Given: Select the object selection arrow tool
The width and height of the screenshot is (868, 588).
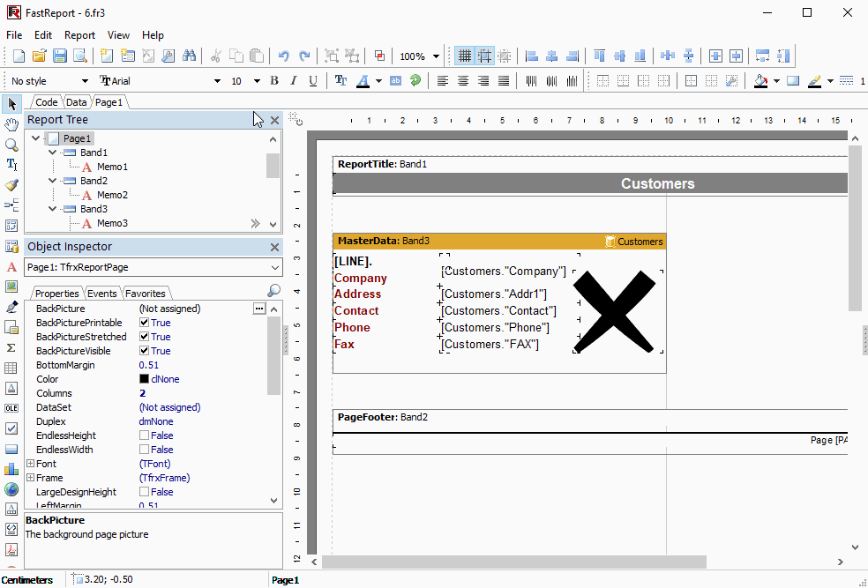Looking at the screenshot, I should click(11, 103).
